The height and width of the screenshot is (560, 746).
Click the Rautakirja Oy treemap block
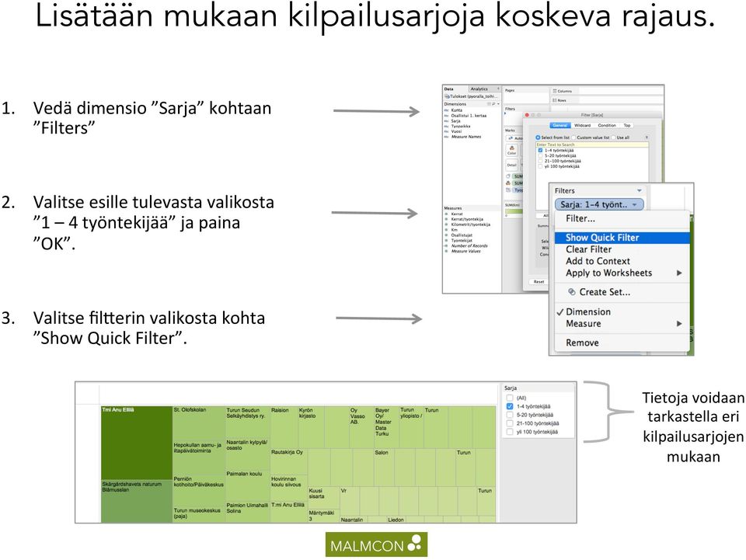click(289, 461)
